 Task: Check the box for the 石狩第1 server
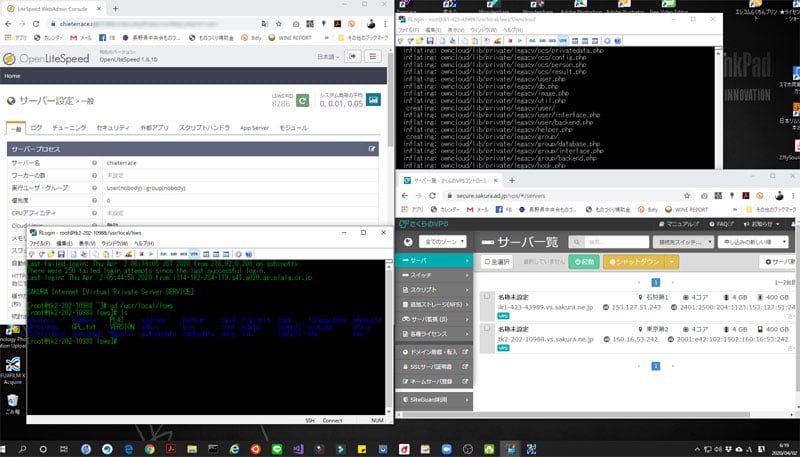coord(487,296)
